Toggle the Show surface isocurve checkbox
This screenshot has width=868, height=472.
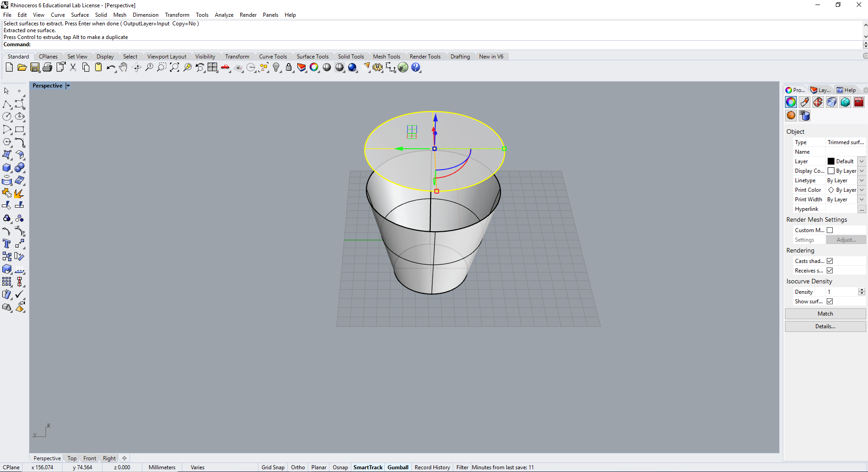(x=829, y=302)
